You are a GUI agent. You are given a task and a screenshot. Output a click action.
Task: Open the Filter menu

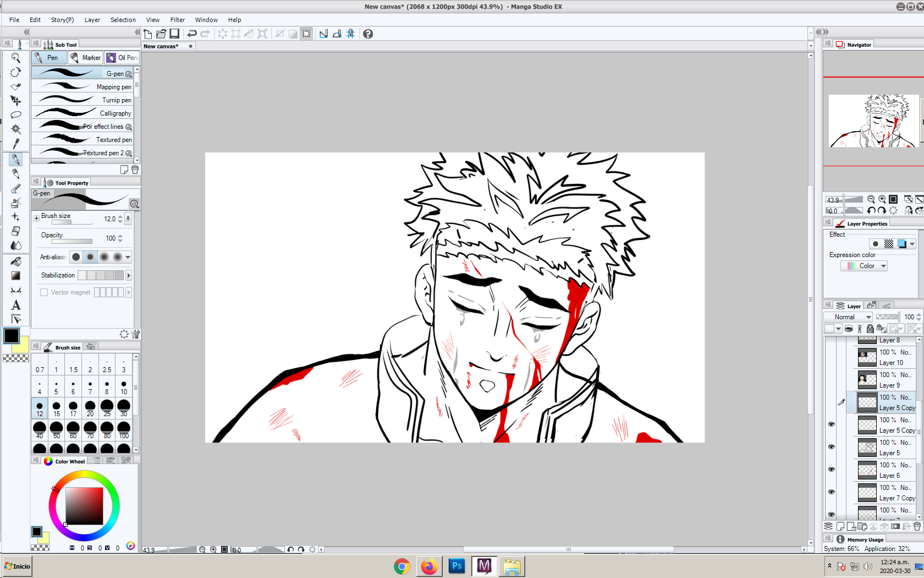point(177,20)
